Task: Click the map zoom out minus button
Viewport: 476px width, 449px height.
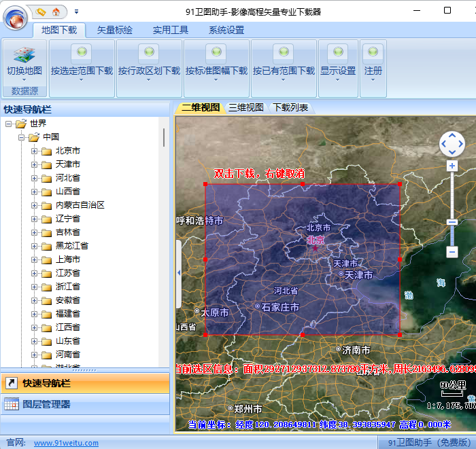Action: pyautogui.click(x=452, y=252)
